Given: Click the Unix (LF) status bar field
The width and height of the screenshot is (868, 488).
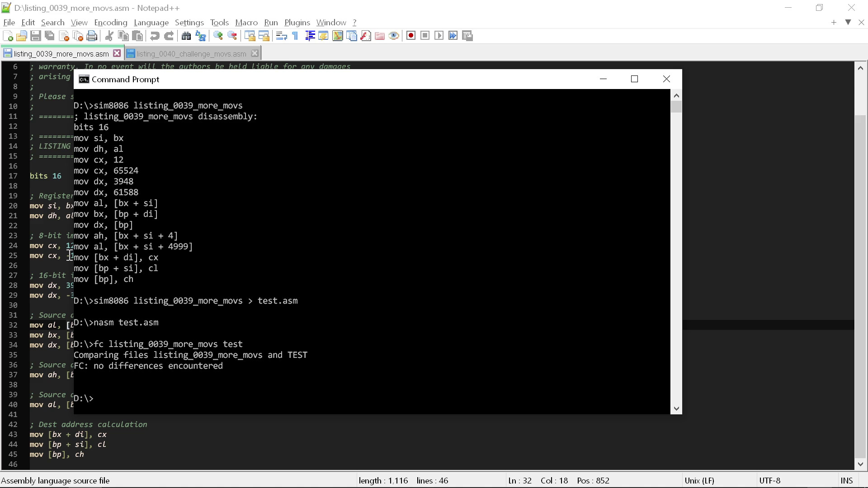Looking at the screenshot, I should [699, 480].
